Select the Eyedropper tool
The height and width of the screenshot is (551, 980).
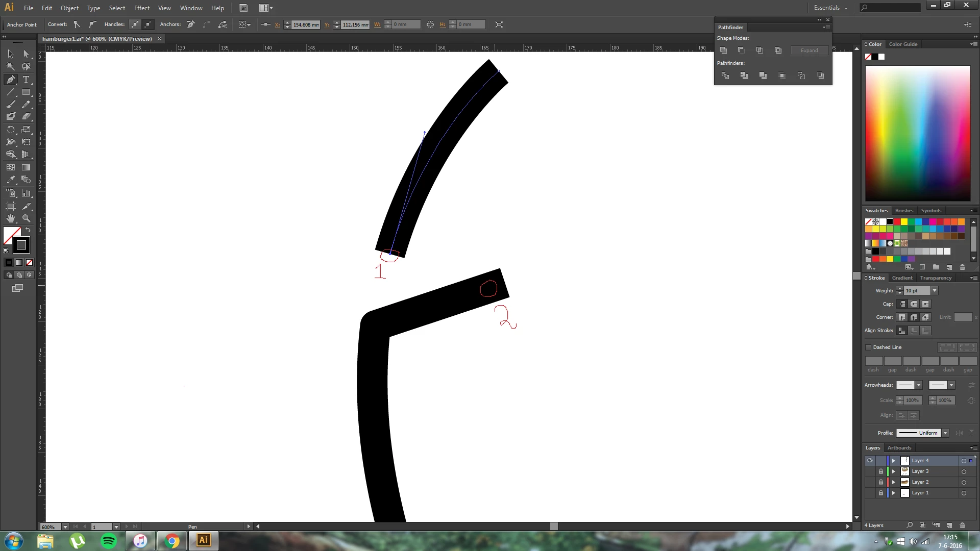click(11, 180)
